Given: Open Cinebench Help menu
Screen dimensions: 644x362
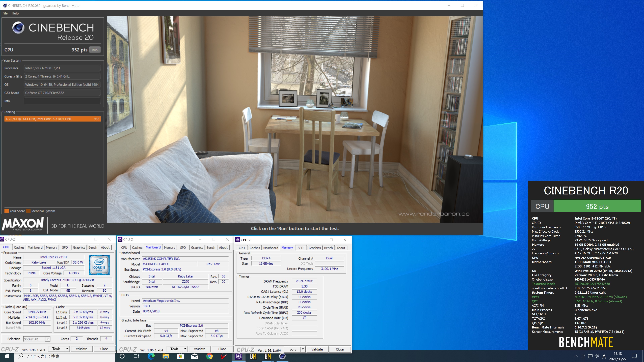Looking at the screenshot, I should [15, 13].
